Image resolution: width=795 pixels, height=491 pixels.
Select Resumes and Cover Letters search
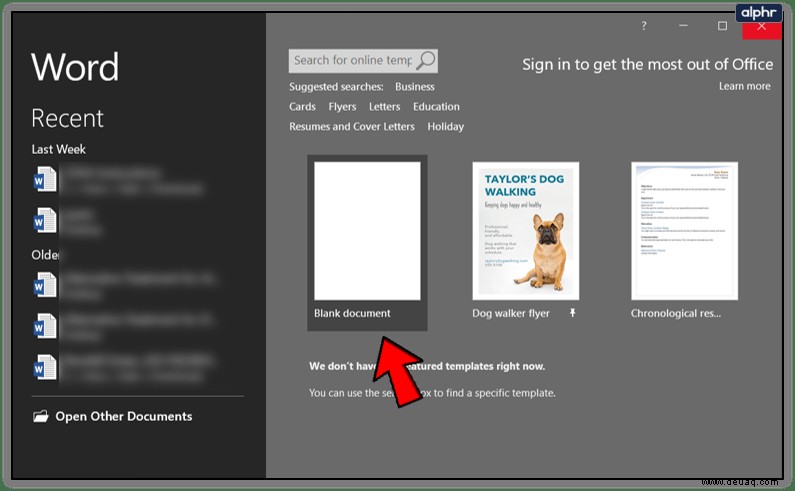click(x=352, y=126)
